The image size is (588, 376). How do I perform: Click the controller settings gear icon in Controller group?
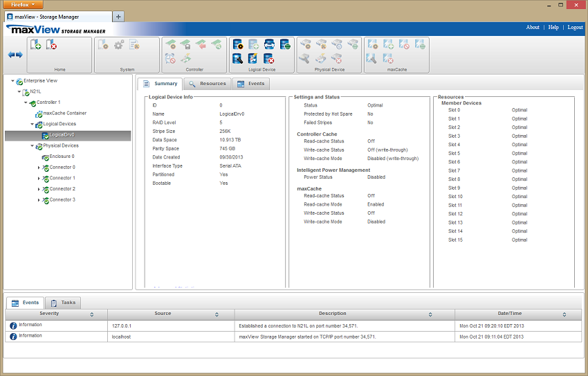coord(171,44)
